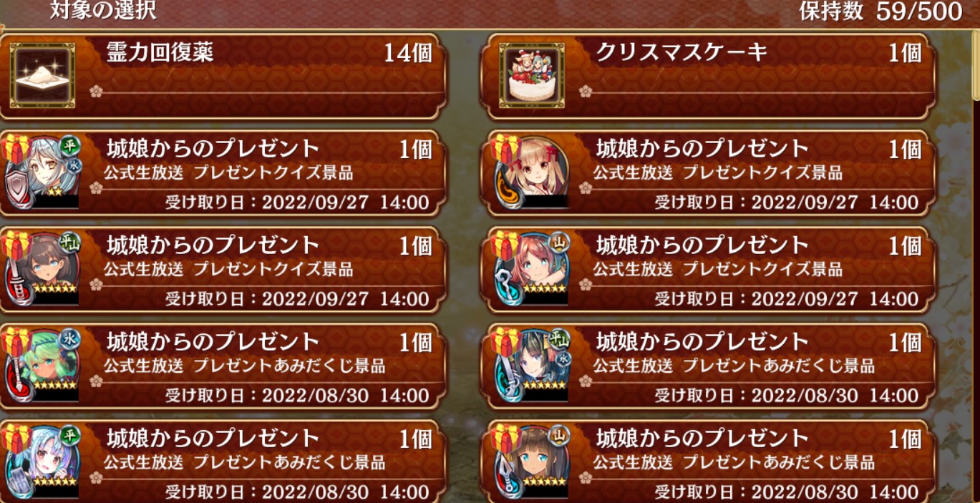Viewport: 980px width, 503px height.
Task: Click the dark-haired 平山 水 girl portrait
Action: pos(530,365)
